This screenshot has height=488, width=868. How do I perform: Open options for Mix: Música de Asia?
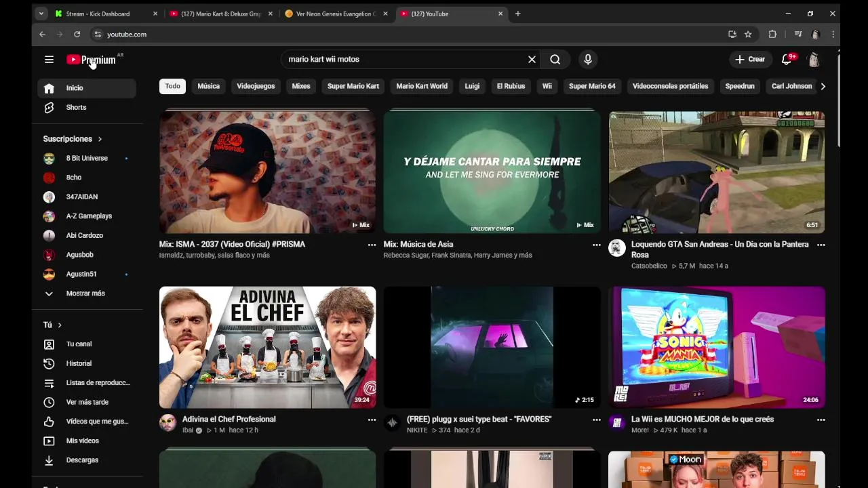click(x=596, y=245)
